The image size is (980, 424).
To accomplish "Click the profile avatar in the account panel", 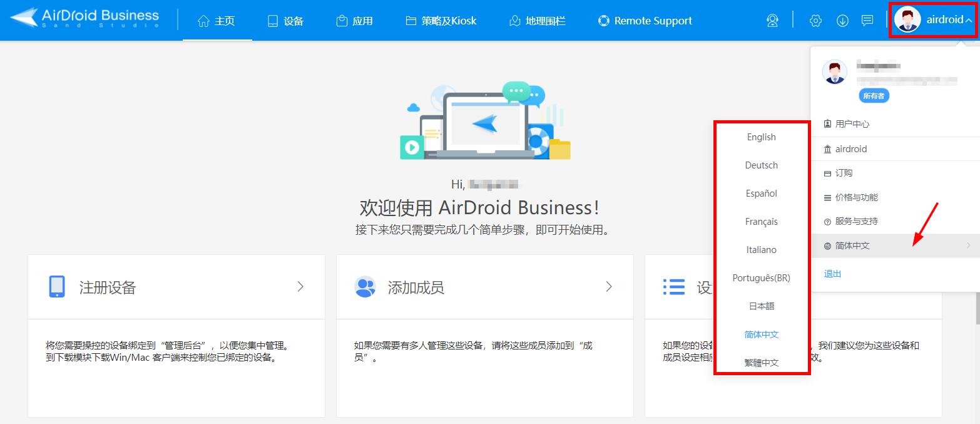I will [x=834, y=72].
